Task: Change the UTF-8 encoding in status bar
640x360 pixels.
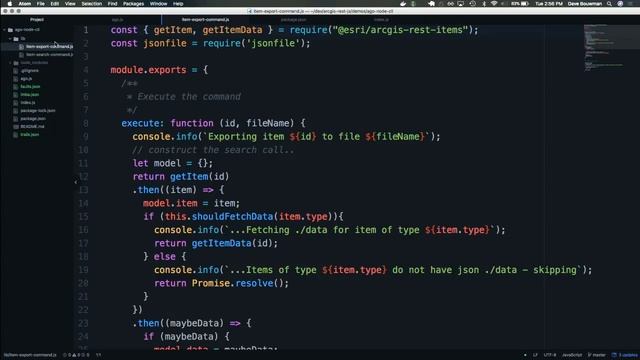Action: pyautogui.click(x=550, y=355)
